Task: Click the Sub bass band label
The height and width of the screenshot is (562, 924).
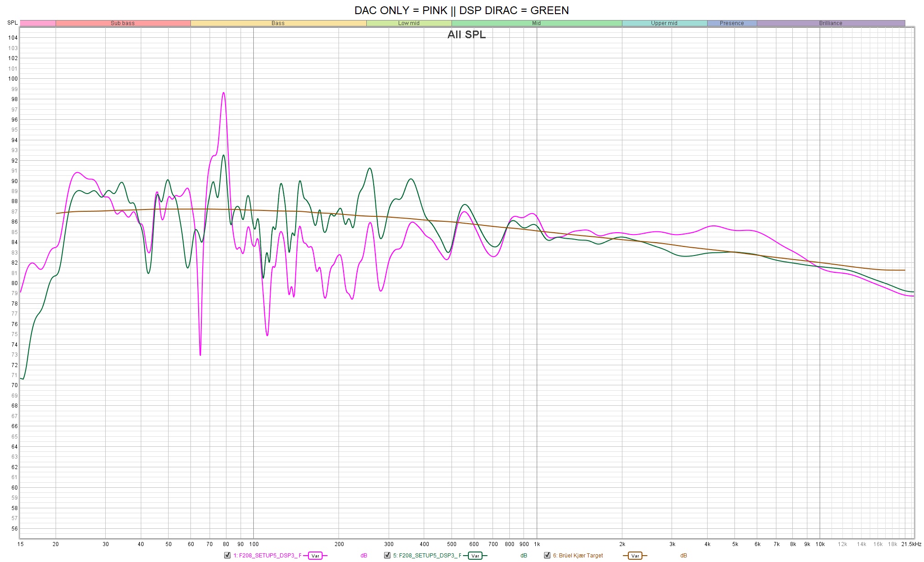Action: tap(123, 23)
